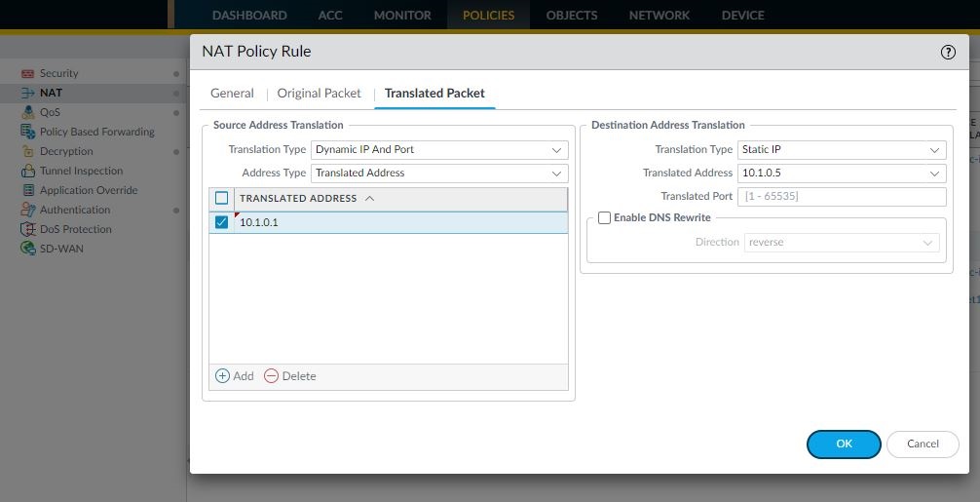Click the minus icon beside Delete
This screenshot has height=502, width=980.
coord(271,375)
